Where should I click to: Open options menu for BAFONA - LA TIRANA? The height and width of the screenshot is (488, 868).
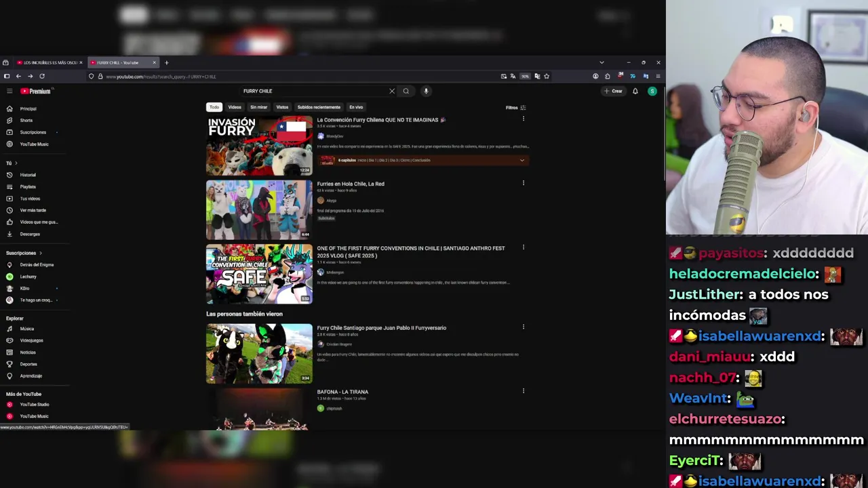coord(523,391)
